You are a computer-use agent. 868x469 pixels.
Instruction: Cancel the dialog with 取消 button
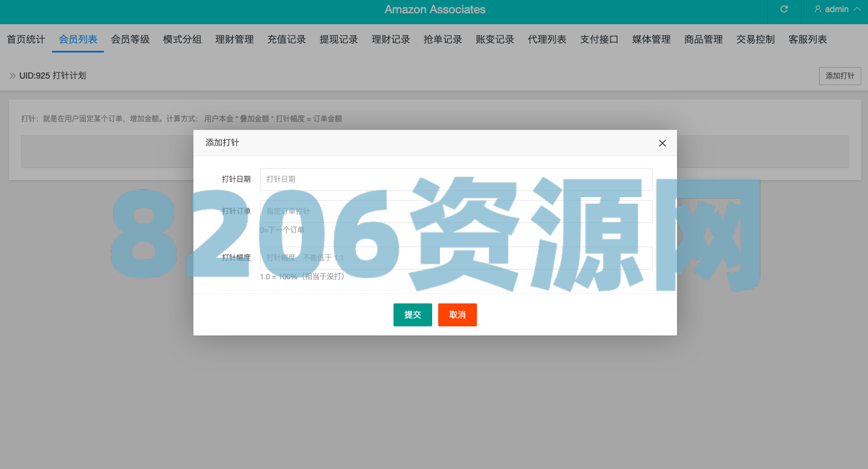pyautogui.click(x=457, y=315)
